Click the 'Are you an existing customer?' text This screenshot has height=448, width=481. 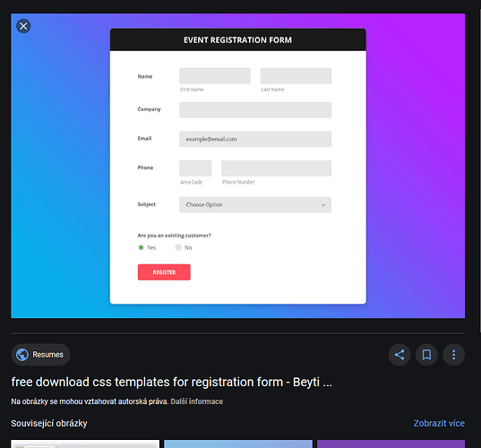point(174,236)
